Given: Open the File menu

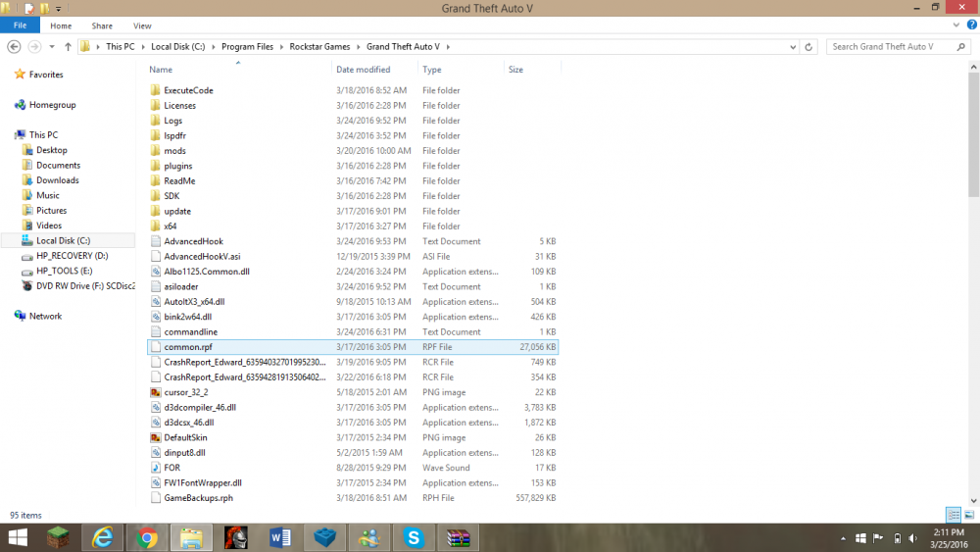Looking at the screenshot, I should (x=20, y=25).
